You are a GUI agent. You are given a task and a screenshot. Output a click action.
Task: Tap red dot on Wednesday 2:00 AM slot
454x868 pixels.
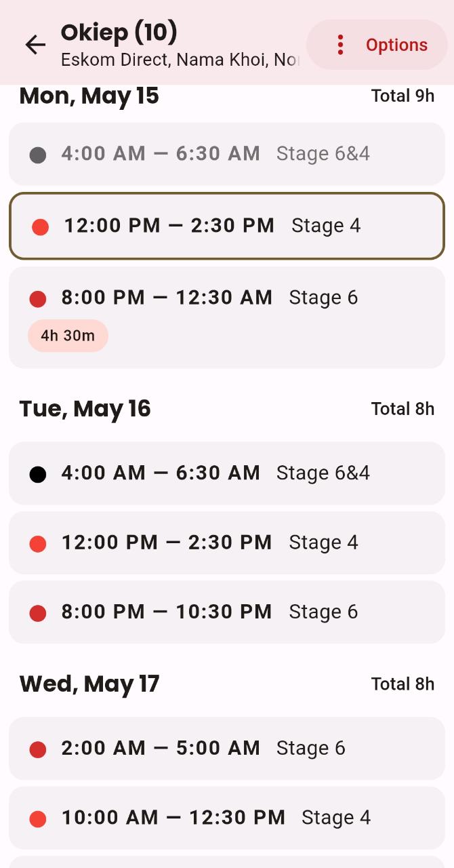point(38,749)
